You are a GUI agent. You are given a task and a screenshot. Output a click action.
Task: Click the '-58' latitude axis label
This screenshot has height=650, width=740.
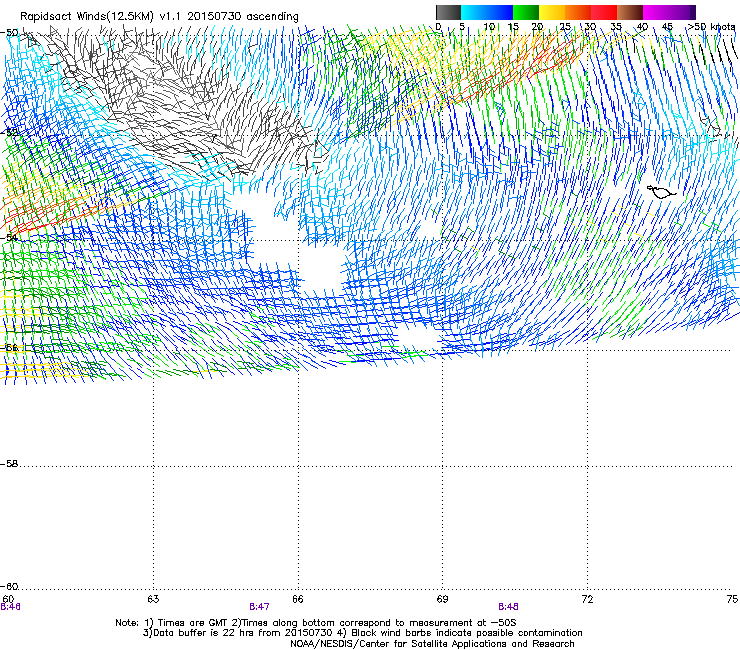[9, 464]
